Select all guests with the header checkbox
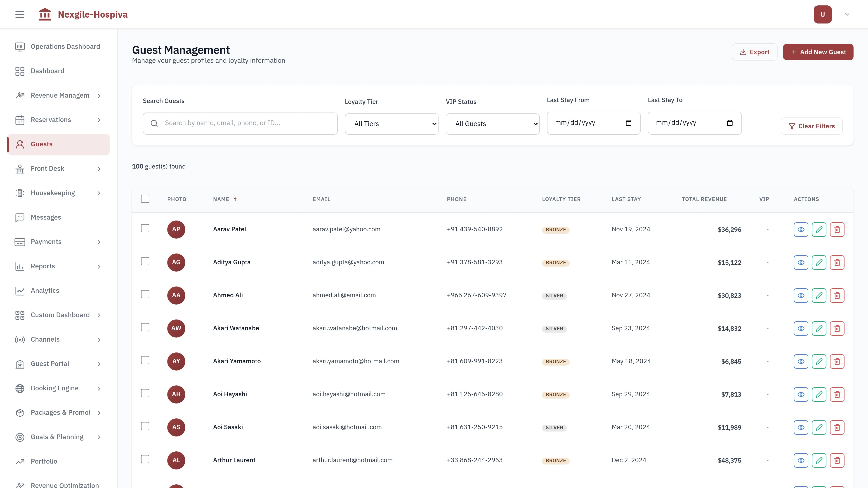Image resolution: width=868 pixels, height=488 pixels. 145,199
